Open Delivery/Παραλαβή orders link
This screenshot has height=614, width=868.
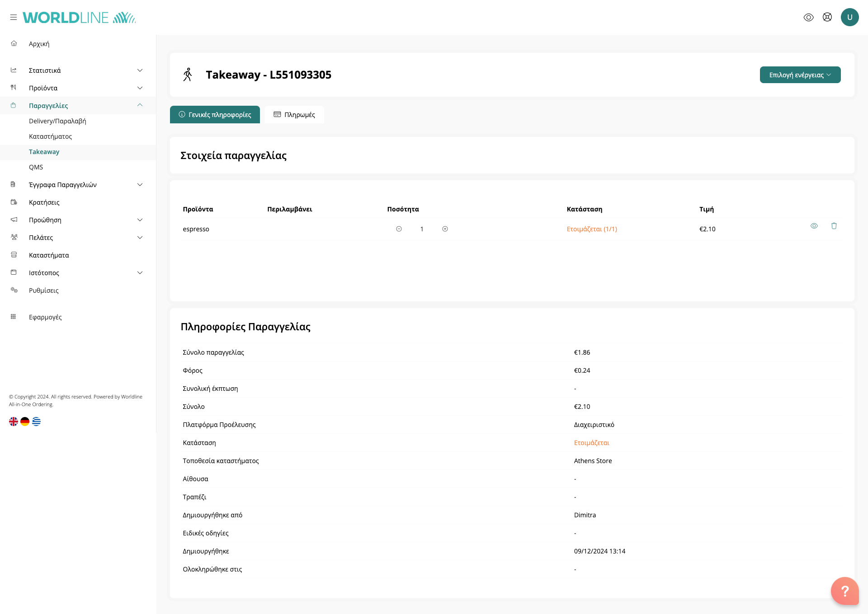(57, 121)
